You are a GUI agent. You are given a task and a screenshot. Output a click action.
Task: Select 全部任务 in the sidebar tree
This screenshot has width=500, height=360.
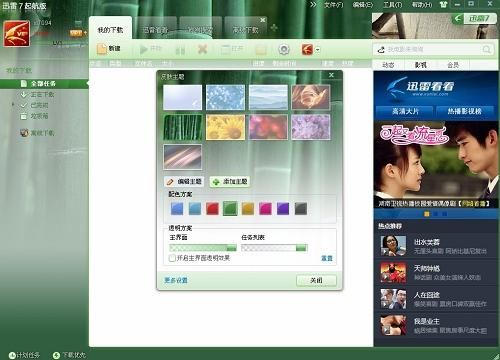tap(43, 84)
